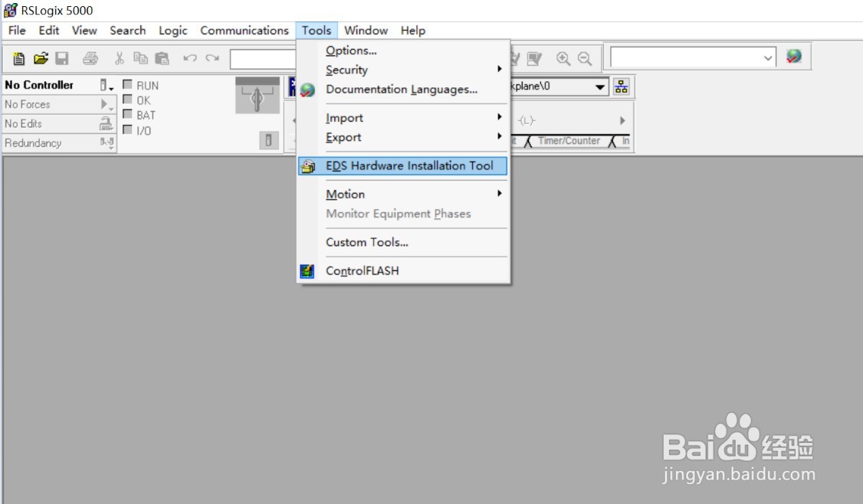The width and height of the screenshot is (863, 504).
Task: Open the View menu
Action: 84,31
